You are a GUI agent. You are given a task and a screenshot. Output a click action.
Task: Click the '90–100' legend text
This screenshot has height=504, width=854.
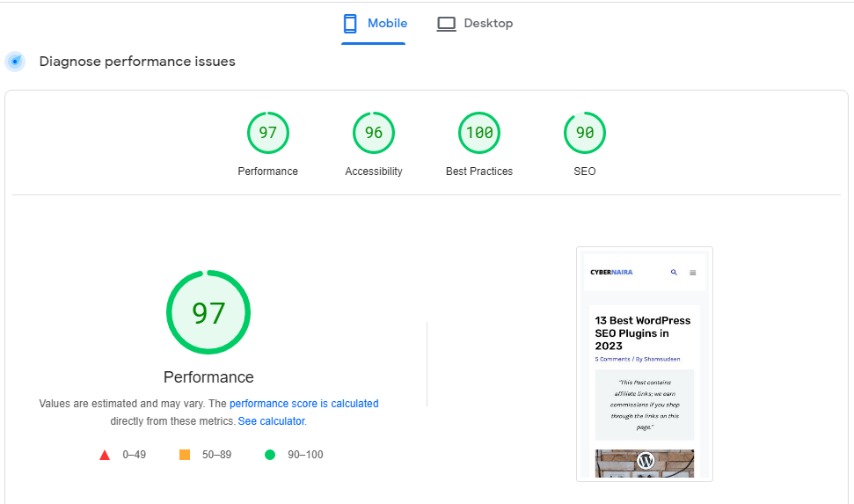click(305, 455)
